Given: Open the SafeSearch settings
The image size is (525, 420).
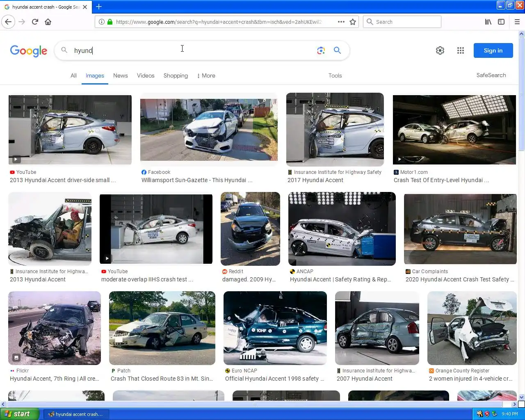Looking at the screenshot, I should click(491, 75).
